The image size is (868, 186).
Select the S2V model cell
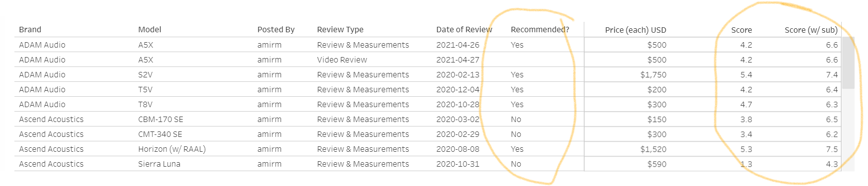pos(145,74)
